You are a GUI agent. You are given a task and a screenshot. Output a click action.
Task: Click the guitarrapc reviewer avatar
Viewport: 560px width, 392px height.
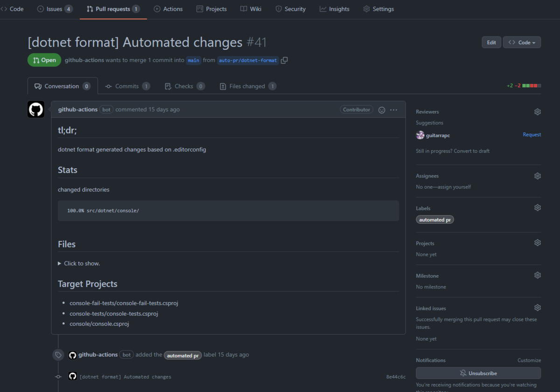pyautogui.click(x=420, y=135)
